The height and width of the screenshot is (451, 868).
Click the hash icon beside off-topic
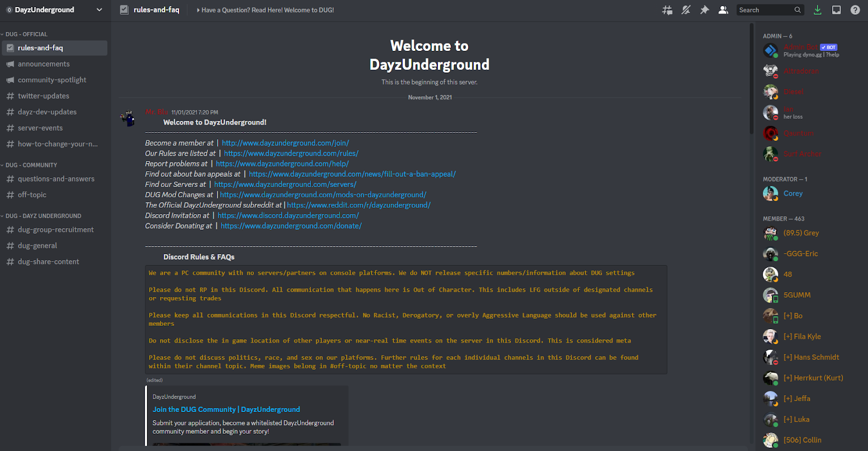pos(10,195)
